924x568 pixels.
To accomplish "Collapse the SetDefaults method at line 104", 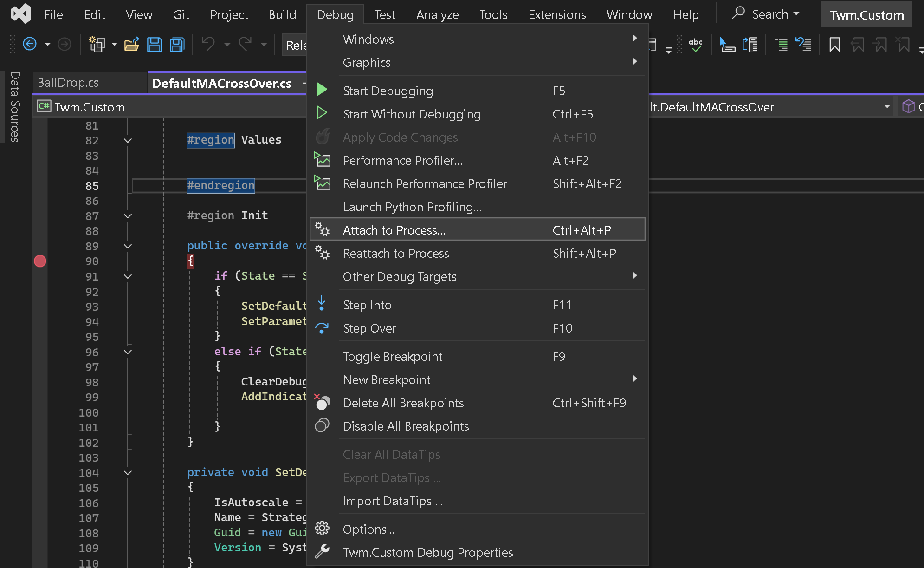I will coord(128,473).
